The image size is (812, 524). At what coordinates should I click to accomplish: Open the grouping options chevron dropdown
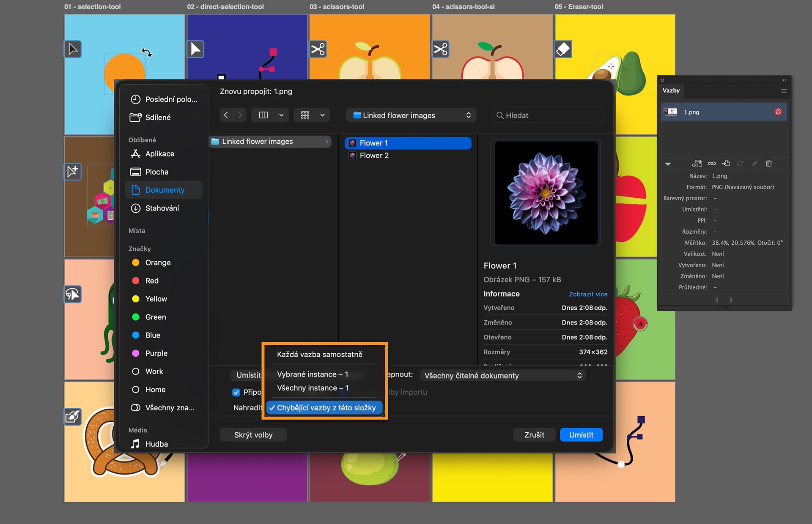coord(322,115)
